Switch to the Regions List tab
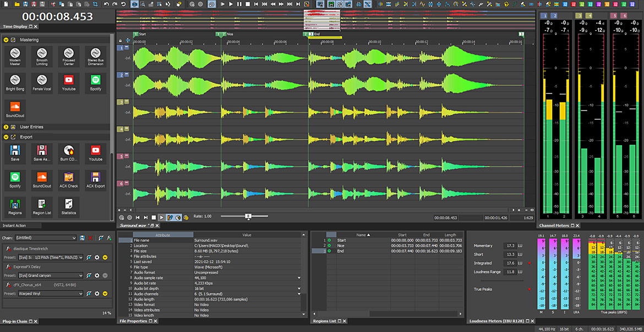 coord(325,321)
